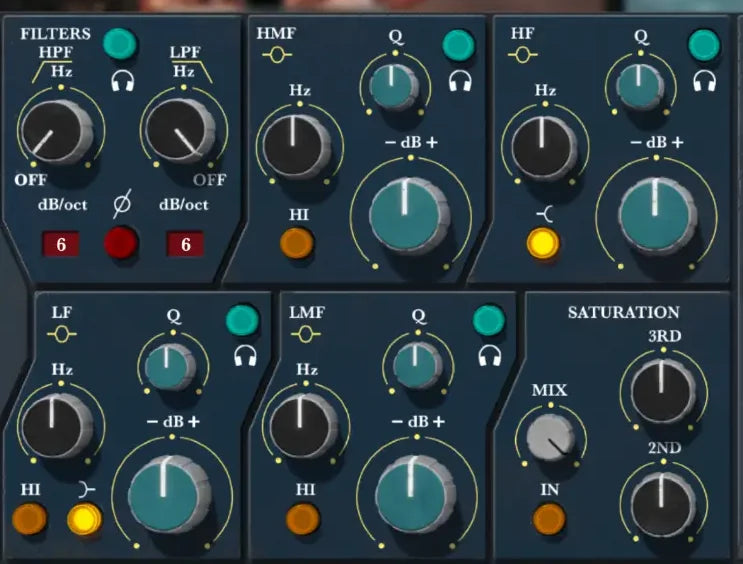This screenshot has height=564, width=743.
Task: Toggle the SATURATION IN button
Action: [549, 519]
